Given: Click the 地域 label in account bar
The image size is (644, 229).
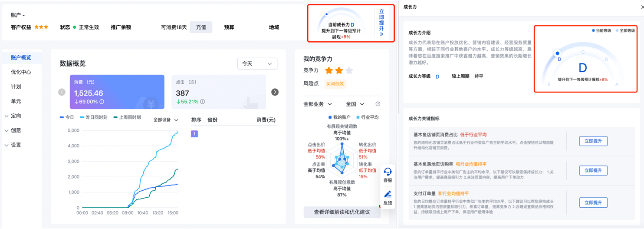Looking at the screenshot, I should click(x=274, y=27).
